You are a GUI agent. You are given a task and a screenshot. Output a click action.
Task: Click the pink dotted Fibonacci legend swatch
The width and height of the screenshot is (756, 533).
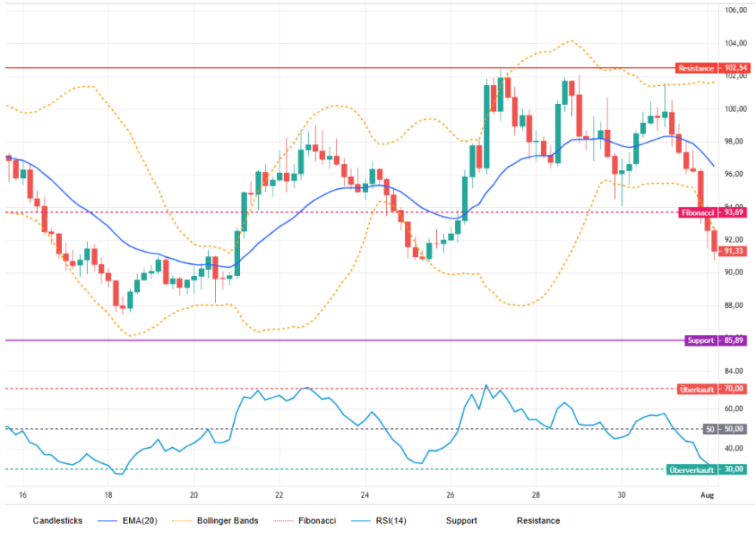click(x=283, y=520)
